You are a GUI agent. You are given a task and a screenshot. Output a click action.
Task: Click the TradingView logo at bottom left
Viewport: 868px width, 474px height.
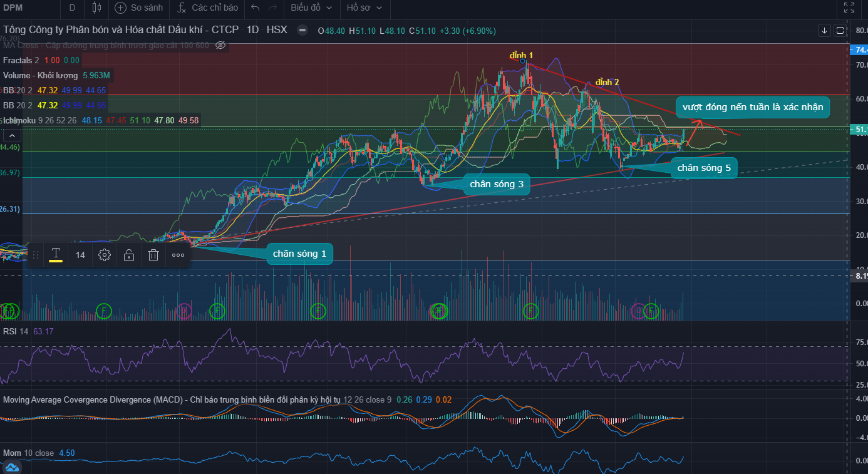tap(13, 467)
